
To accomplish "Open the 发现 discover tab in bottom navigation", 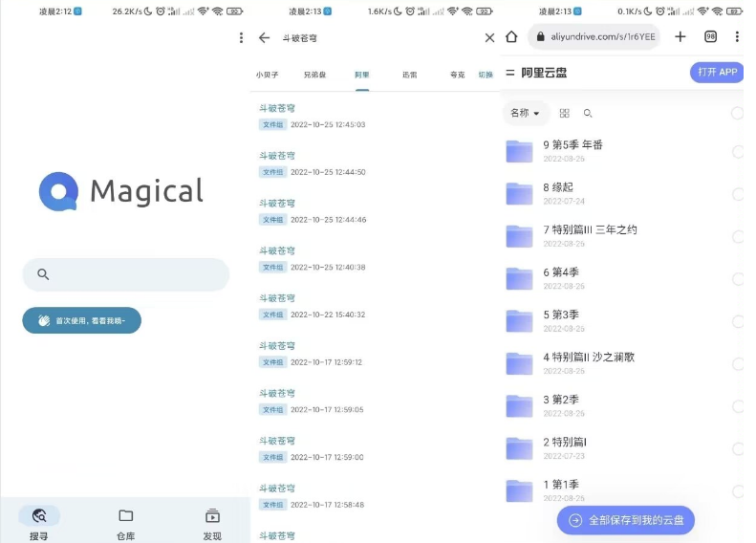I will click(x=212, y=523).
